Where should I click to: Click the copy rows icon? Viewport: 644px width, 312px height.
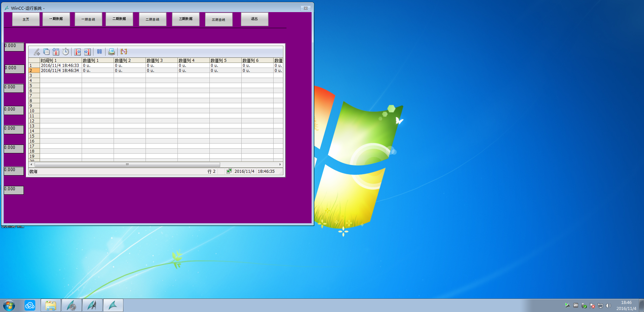(x=46, y=52)
